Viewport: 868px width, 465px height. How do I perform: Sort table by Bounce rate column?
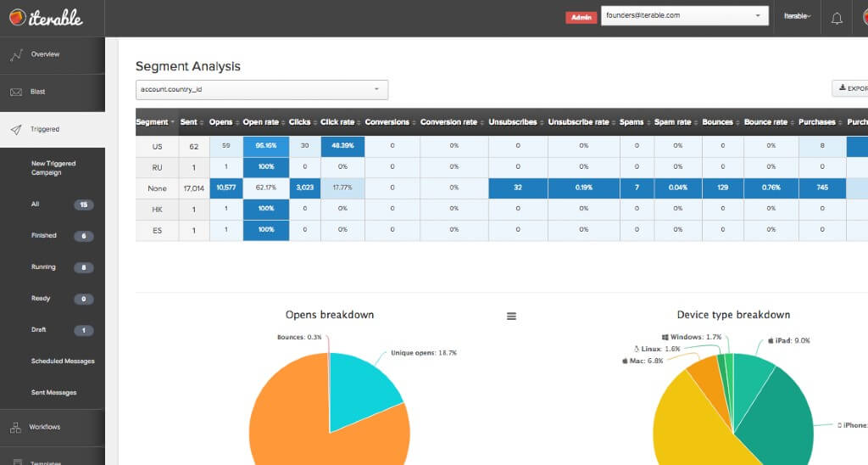pos(771,122)
